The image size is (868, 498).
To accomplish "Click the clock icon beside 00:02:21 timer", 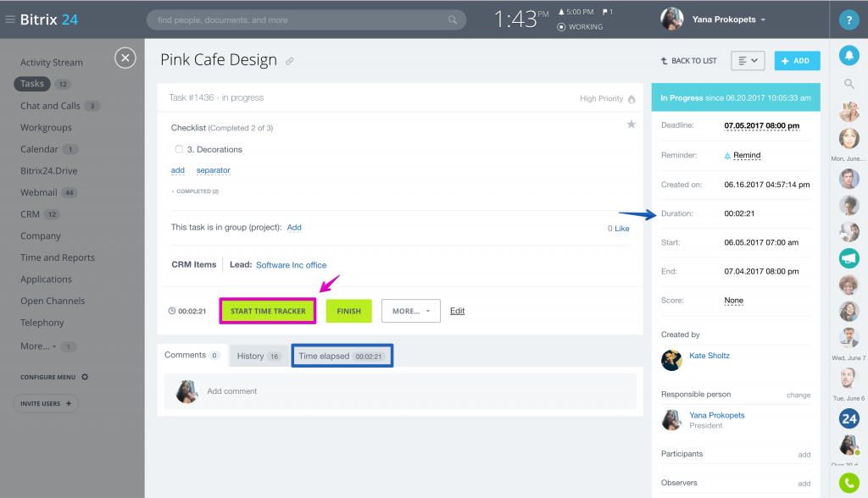I will point(172,311).
